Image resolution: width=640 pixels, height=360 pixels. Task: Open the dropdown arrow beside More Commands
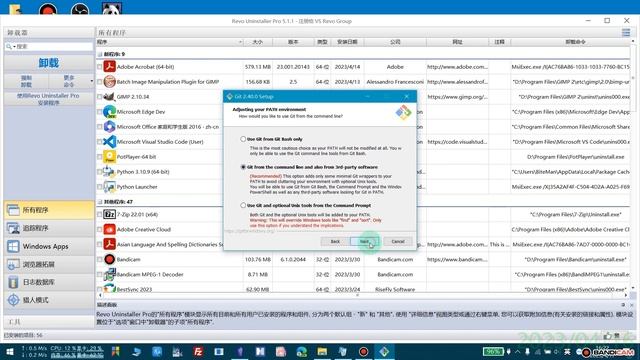91,81
